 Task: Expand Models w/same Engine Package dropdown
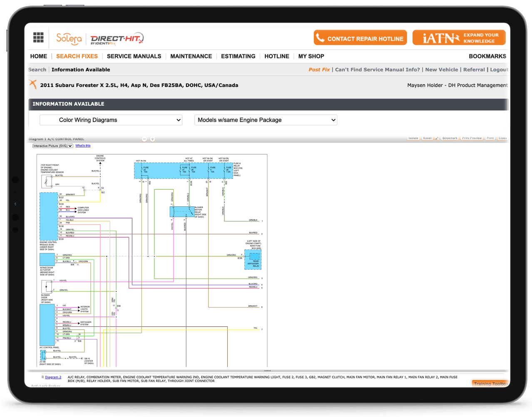(266, 120)
